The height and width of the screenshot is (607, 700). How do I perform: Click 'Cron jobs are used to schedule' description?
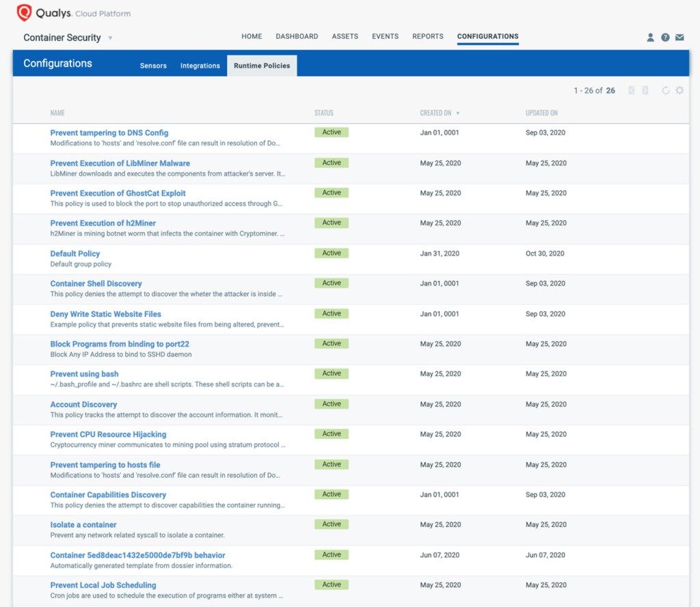tap(167, 595)
